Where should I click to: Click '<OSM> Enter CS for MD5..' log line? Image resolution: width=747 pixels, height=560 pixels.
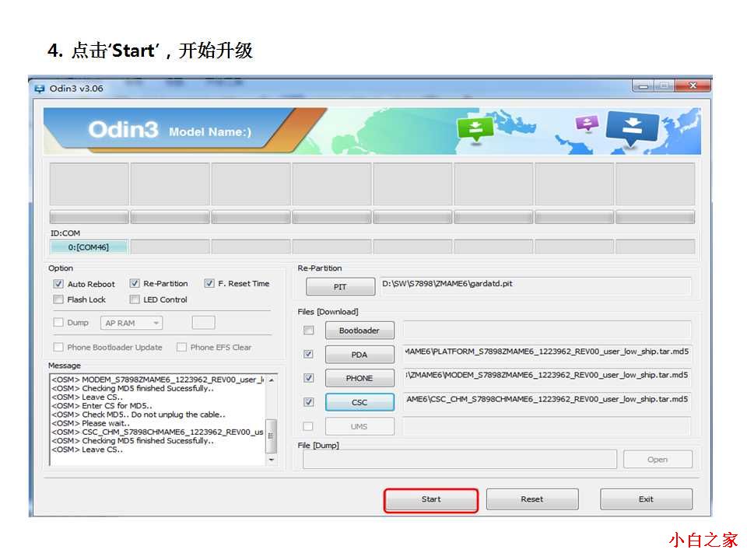[x=102, y=406]
